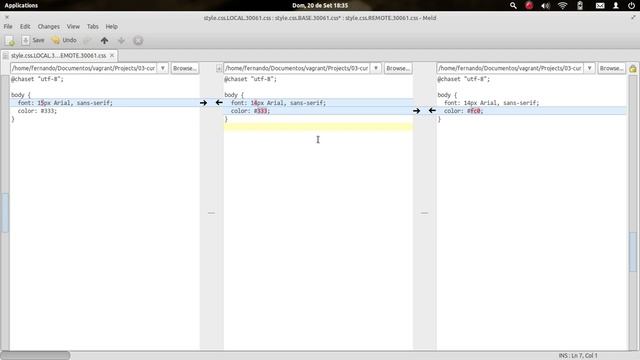Click the middle pane file save icon
Screen dimensions: 640x360
click(x=219, y=68)
